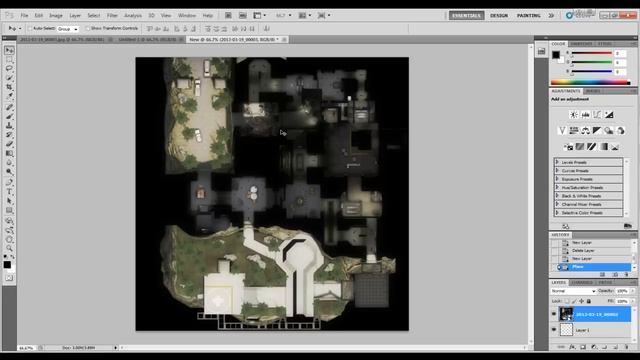The height and width of the screenshot is (360, 640).
Task: Toggle lock all for layer
Action: 589,301
